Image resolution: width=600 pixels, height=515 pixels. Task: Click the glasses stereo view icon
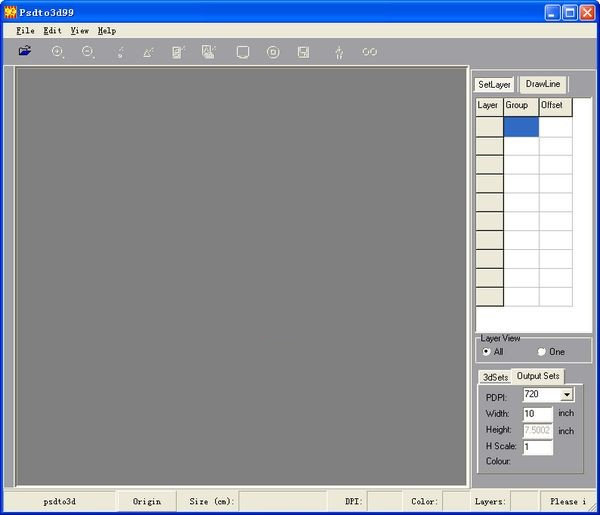pyautogui.click(x=370, y=52)
